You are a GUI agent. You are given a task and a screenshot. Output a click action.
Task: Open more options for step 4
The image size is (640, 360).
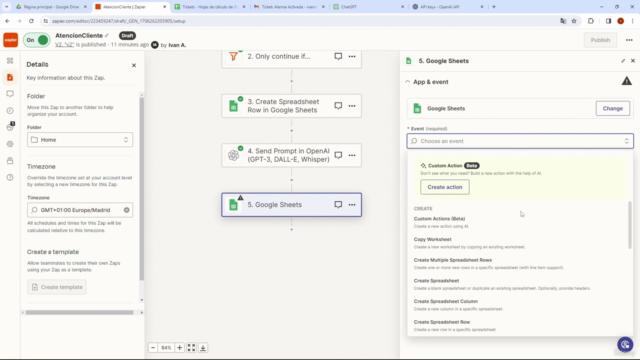[352, 155]
